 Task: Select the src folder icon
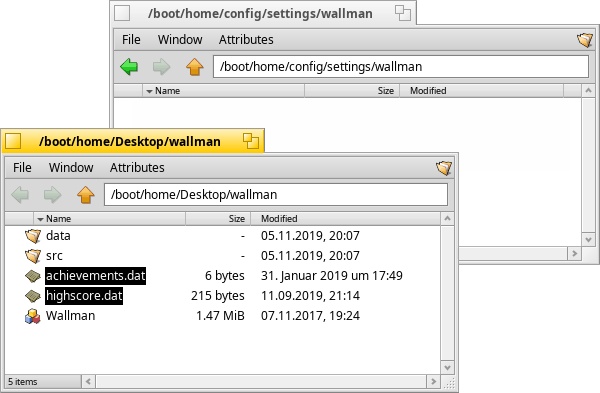(33, 256)
